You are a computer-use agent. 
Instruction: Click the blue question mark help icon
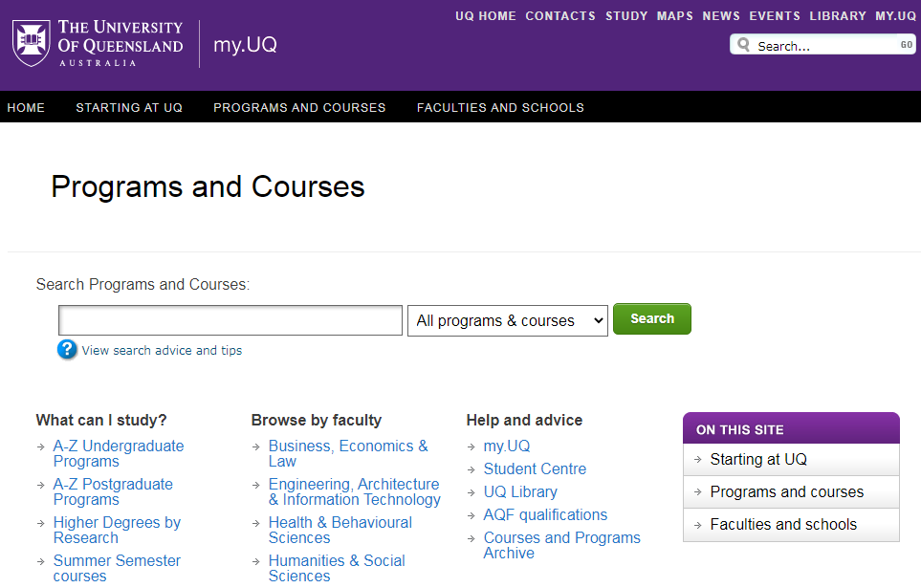(67, 350)
